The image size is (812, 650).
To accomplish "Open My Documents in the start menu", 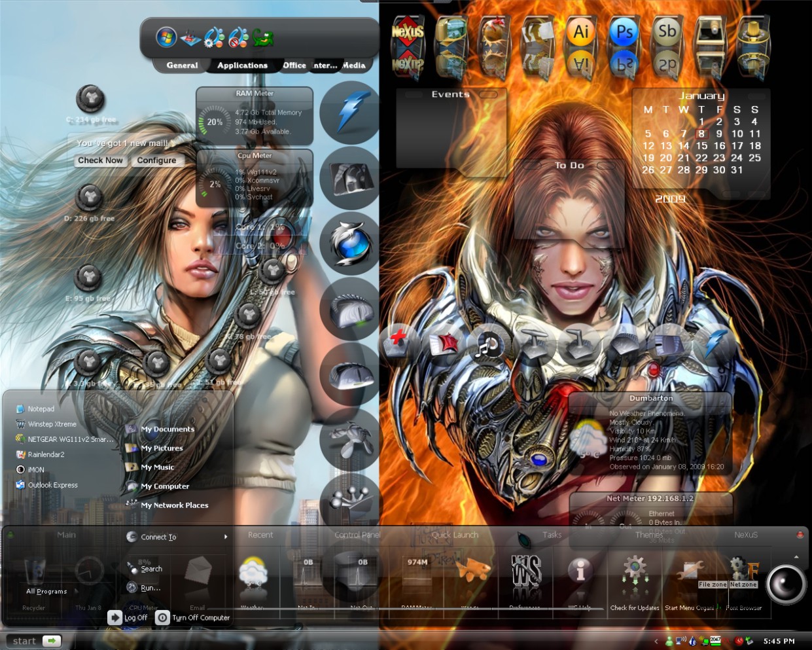I will (x=160, y=429).
